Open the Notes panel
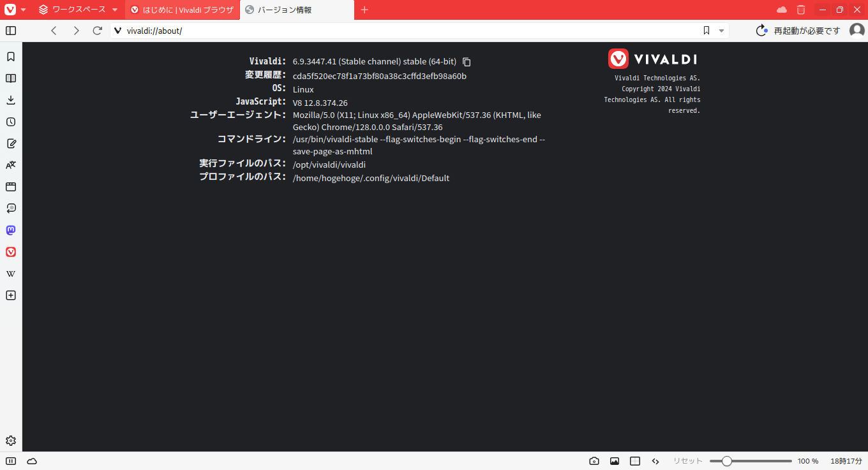This screenshot has height=470, width=868. [11, 143]
